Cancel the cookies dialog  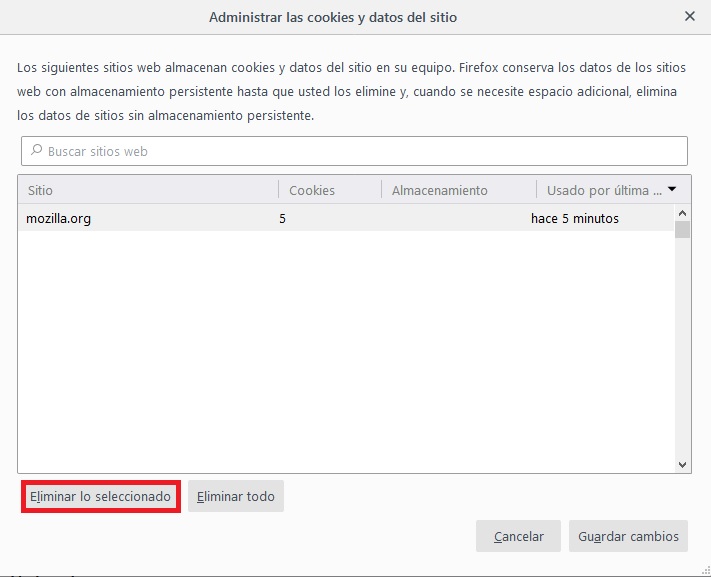(518, 536)
